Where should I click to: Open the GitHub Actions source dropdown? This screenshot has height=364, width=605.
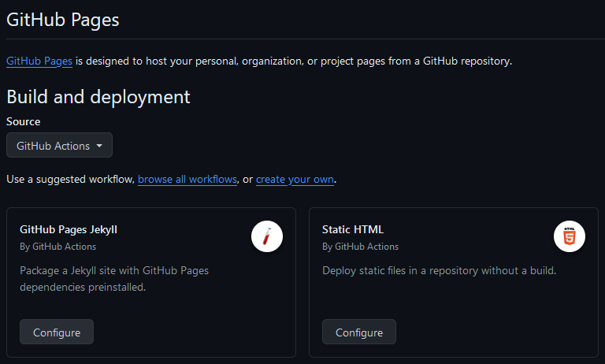59,145
